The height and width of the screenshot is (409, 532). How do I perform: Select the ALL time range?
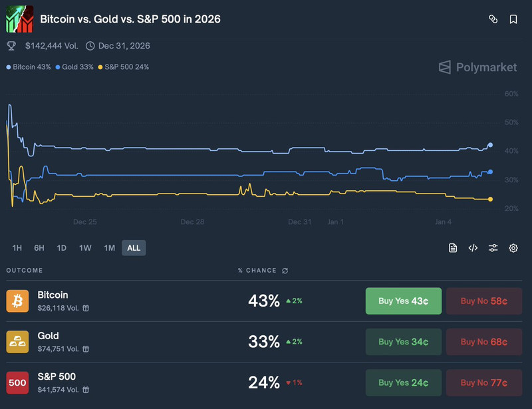(134, 248)
